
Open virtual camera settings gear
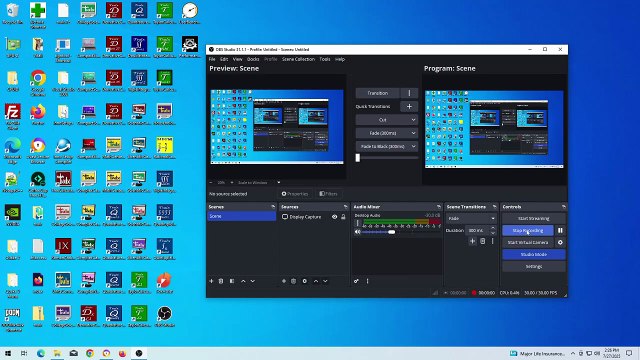pyautogui.click(x=560, y=242)
